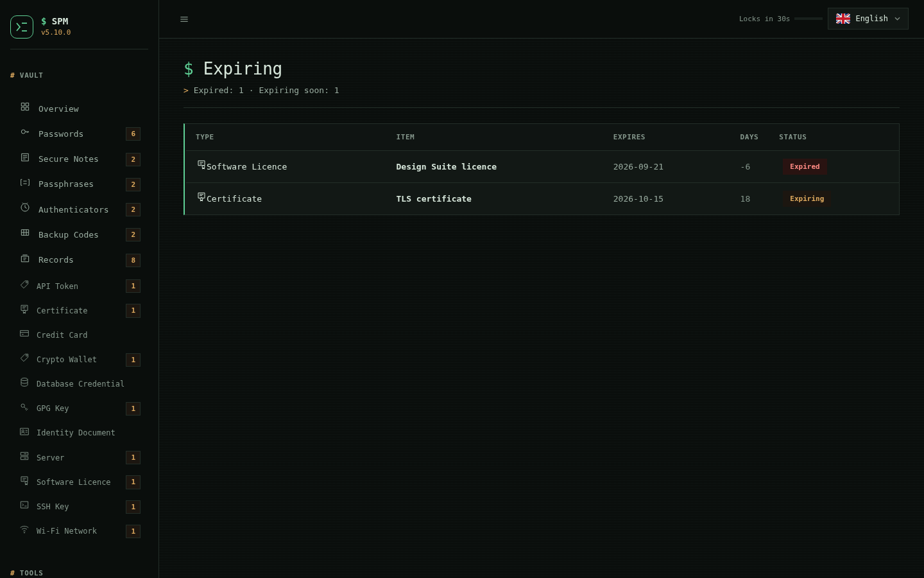Click the Crypto Wallet tag icon
Viewport: 924px width, 578px height.
coord(24,358)
